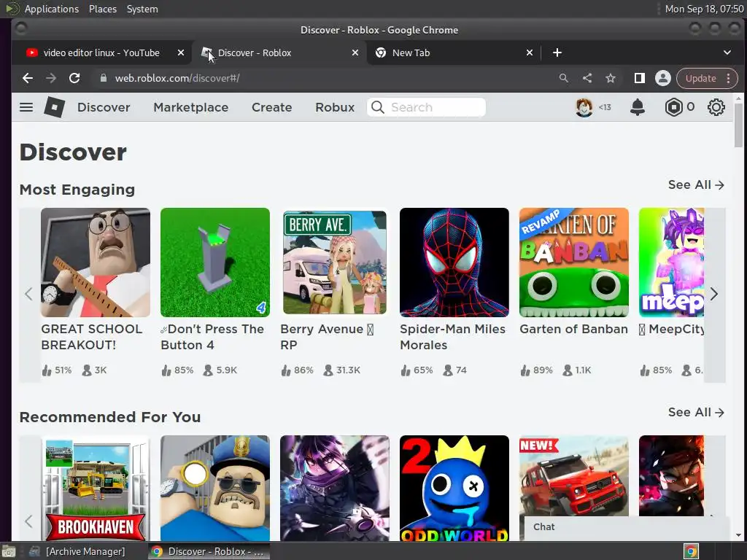Image resolution: width=747 pixels, height=560 pixels.
Task: Open the Discover nav item
Action: [104, 107]
